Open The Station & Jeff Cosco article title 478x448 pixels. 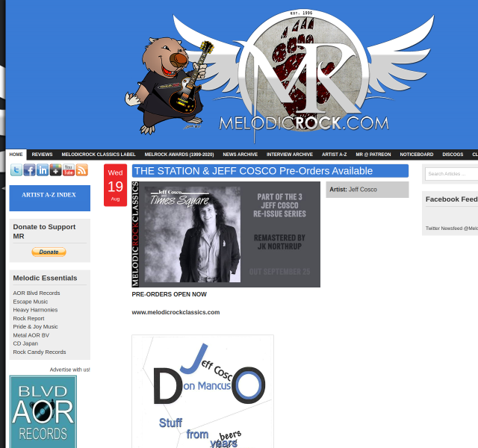pyautogui.click(x=254, y=171)
